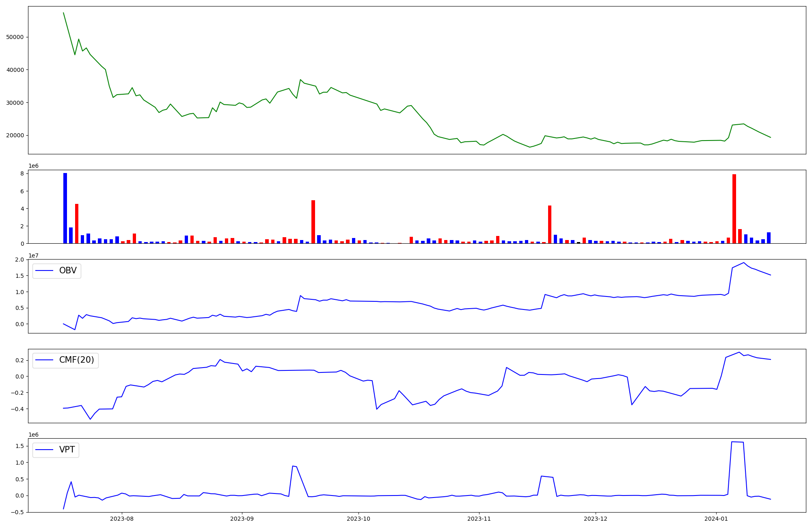
Task: Select the 2023-11 x-axis date label
Action: 479,519
